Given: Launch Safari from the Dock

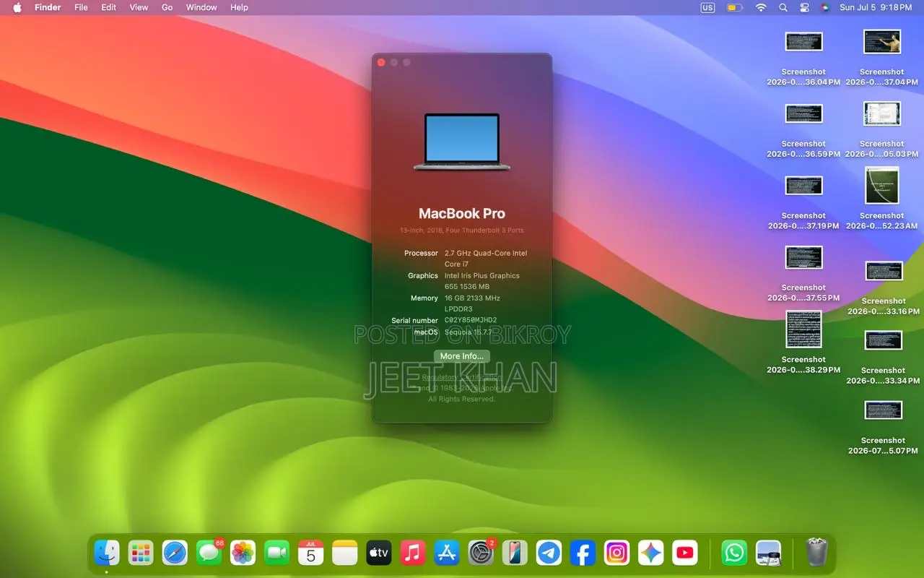Looking at the screenshot, I should tap(175, 553).
